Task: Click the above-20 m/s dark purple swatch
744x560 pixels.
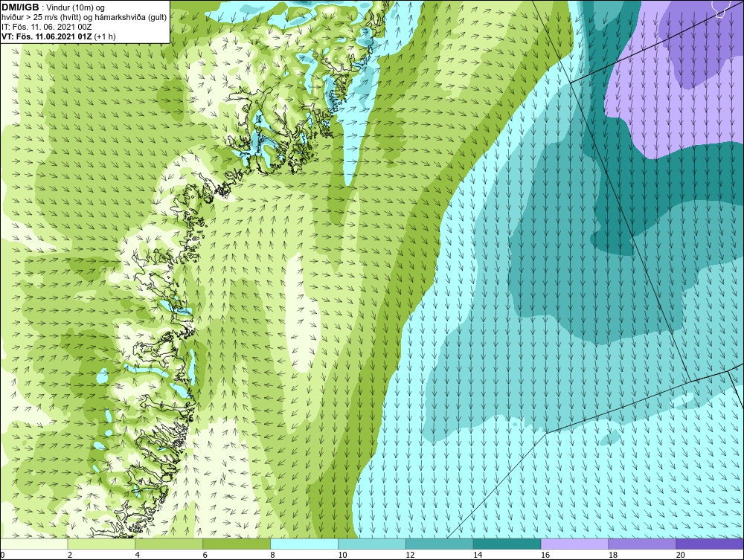Action: pos(710,544)
